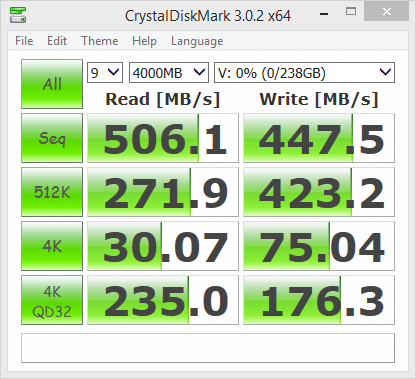Open the Help menu
This screenshot has height=379, width=416.
click(144, 41)
